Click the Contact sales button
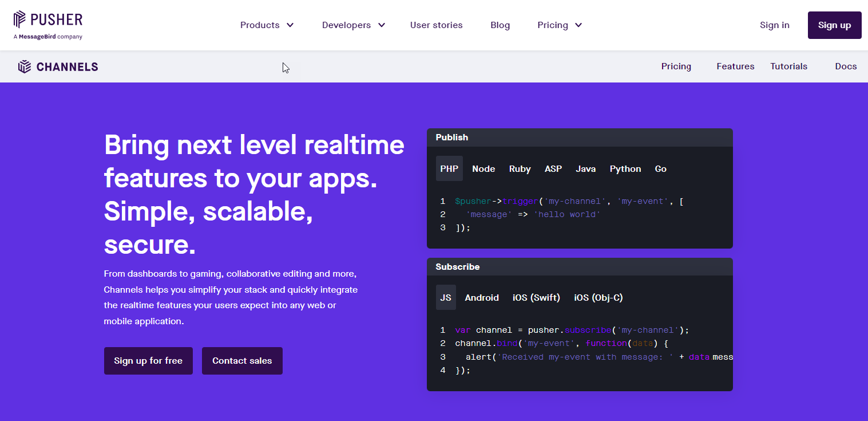The height and width of the screenshot is (421, 868). [x=242, y=361]
